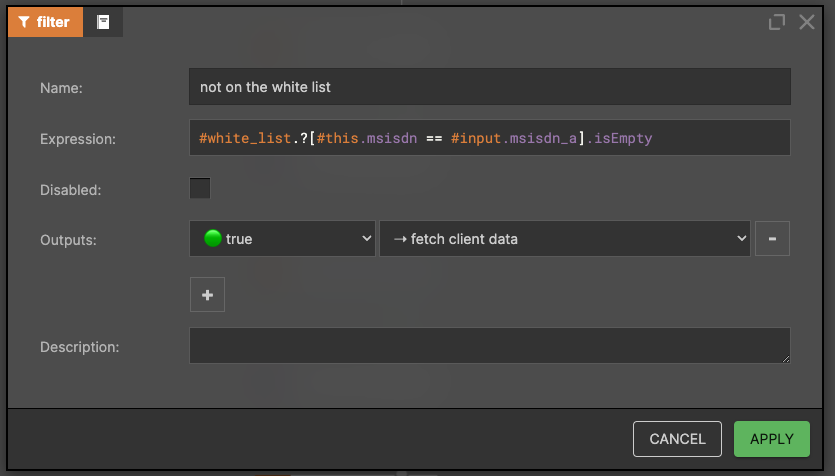835x476 pixels.
Task: Click the "Name:" label
Action: (61, 88)
